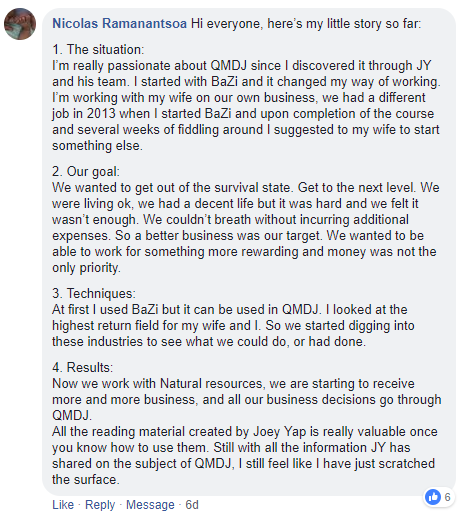This screenshot has height=515, width=465.
Task: Open Nicolas Ramanantsoa's profile picture
Action: [x=20, y=24]
